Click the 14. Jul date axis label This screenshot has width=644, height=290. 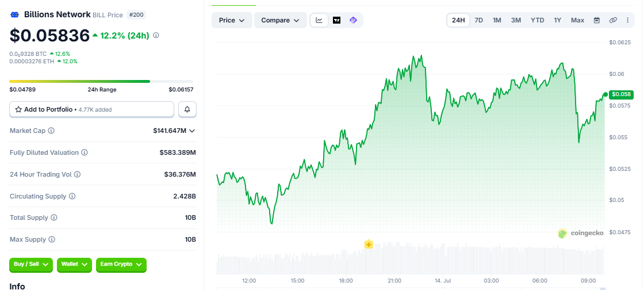point(443,281)
